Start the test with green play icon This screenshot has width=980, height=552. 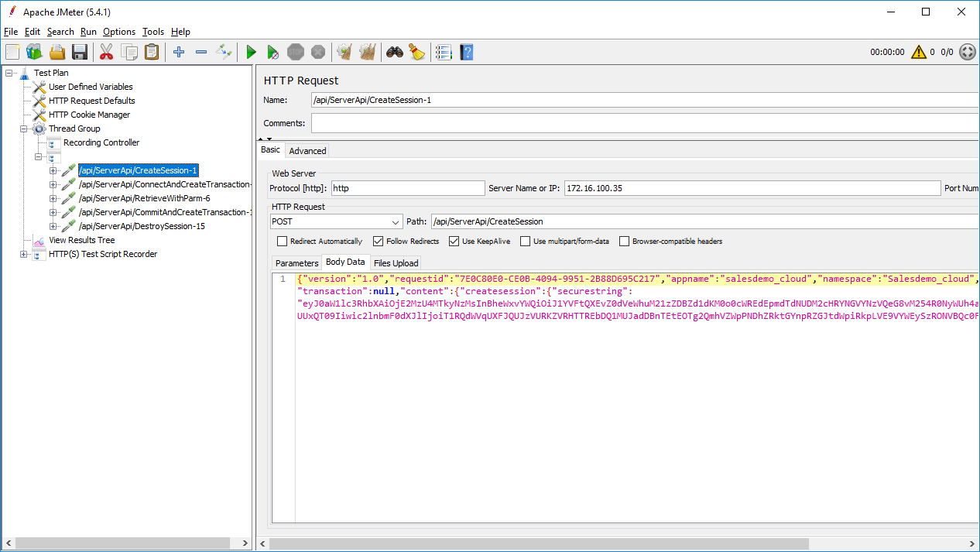pyautogui.click(x=251, y=52)
